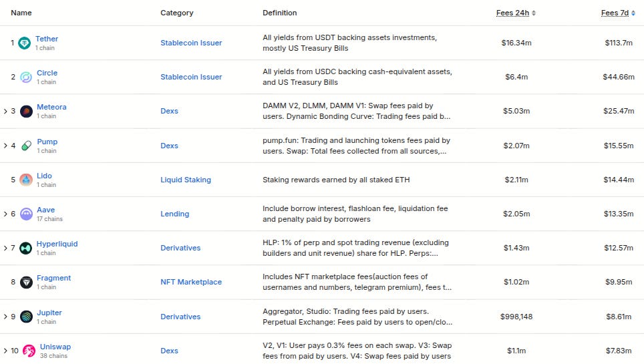
Task: Click Lido's 'Staking rewards earned' definition text
Action: point(336,180)
